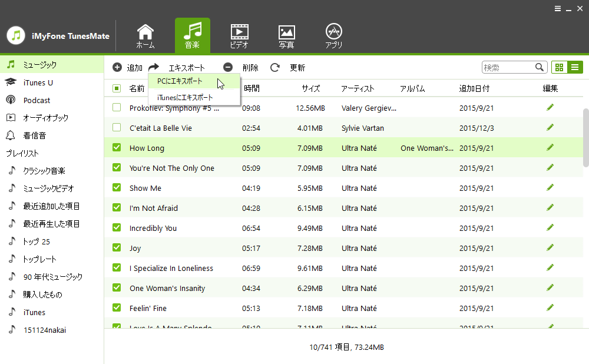Select ミュージック in the sidebar

click(52, 65)
